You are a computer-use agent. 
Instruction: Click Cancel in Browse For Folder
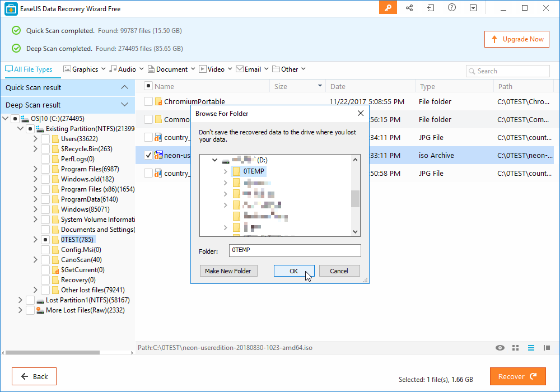click(x=339, y=271)
